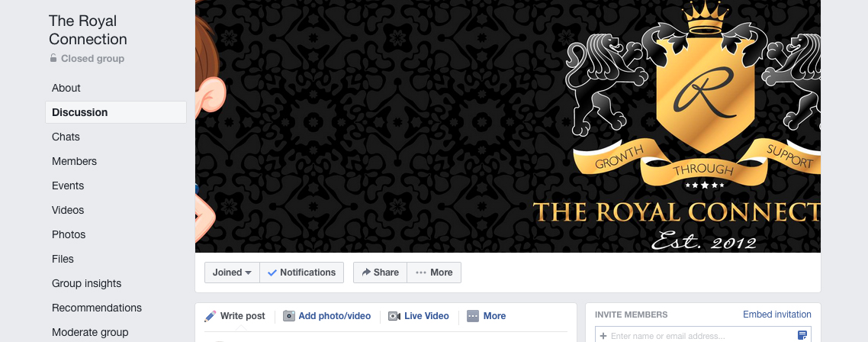Click the gold shield crest logo
Viewport: 868px width, 342px height.
(705, 92)
